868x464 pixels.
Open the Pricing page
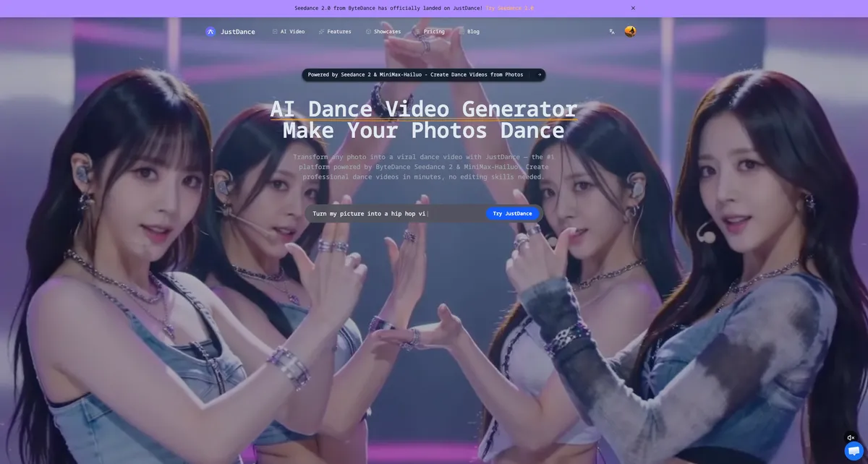[x=430, y=32]
